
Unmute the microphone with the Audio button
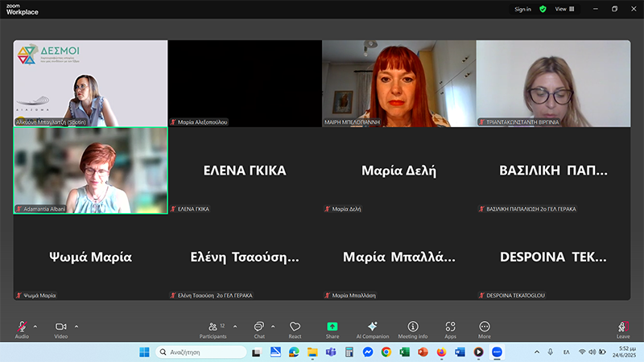[x=22, y=327]
